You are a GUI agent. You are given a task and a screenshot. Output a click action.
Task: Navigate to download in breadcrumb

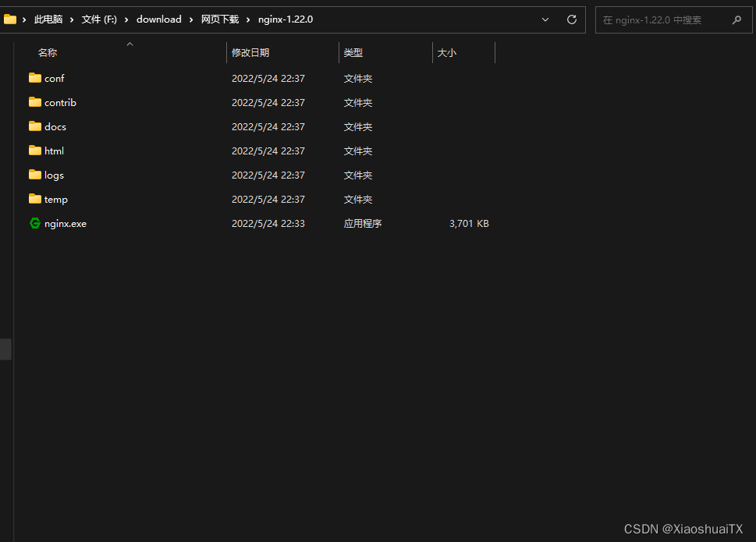159,19
